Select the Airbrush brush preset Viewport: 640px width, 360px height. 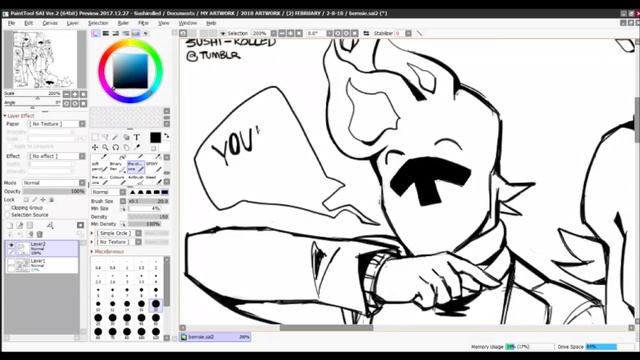tap(136, 180)
